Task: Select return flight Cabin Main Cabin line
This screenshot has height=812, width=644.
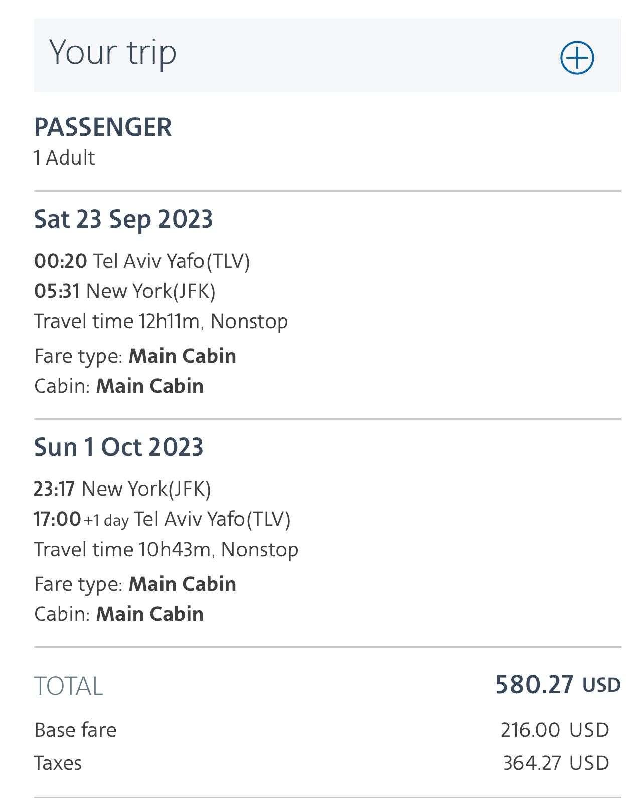Action: 119,614
